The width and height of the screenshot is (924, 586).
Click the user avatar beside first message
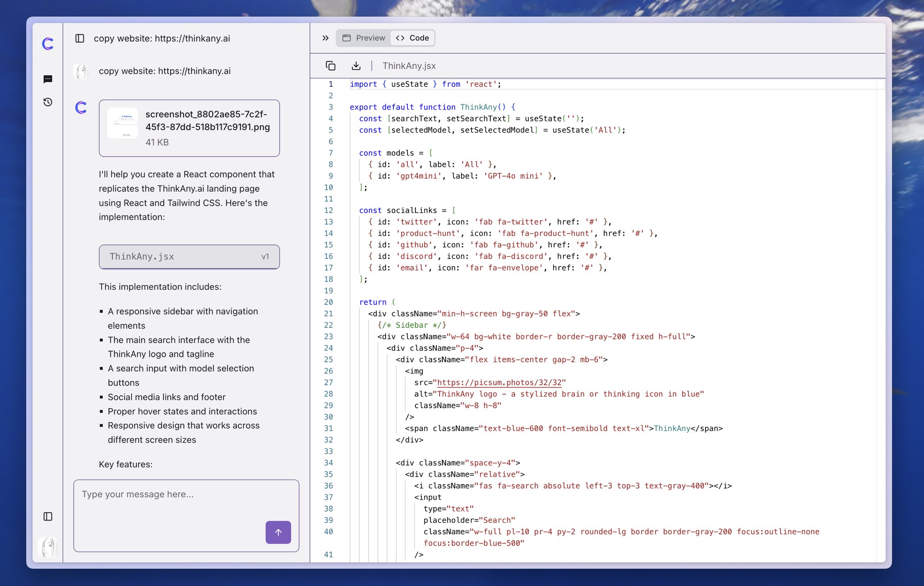82,71
